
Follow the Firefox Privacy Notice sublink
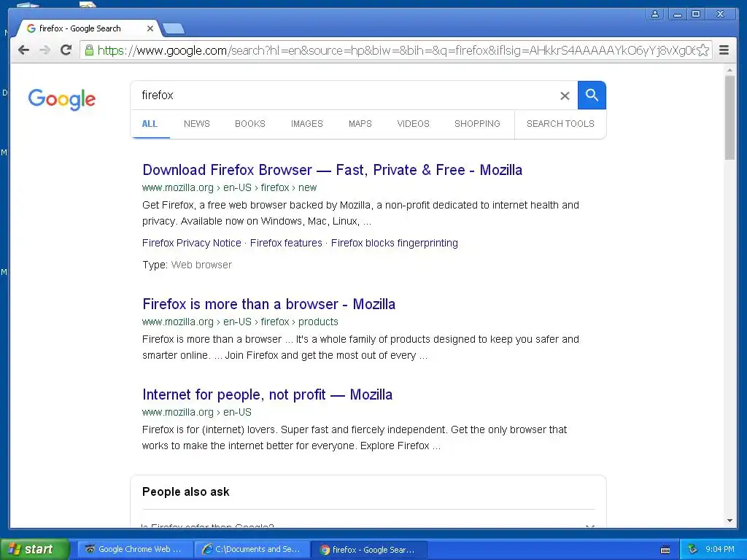click(192, 243)
